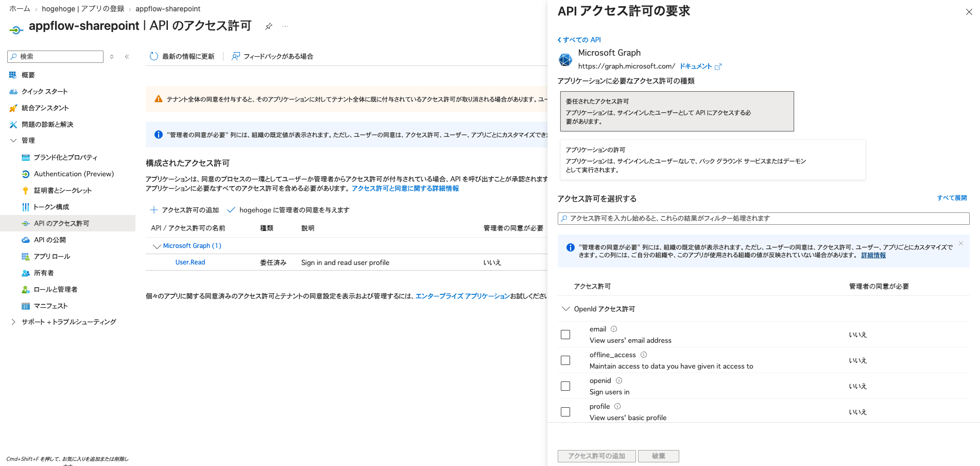Collapse the 管理 sidebar section
The height and width of the screenshot is (466, 980).
coord(13,140)
